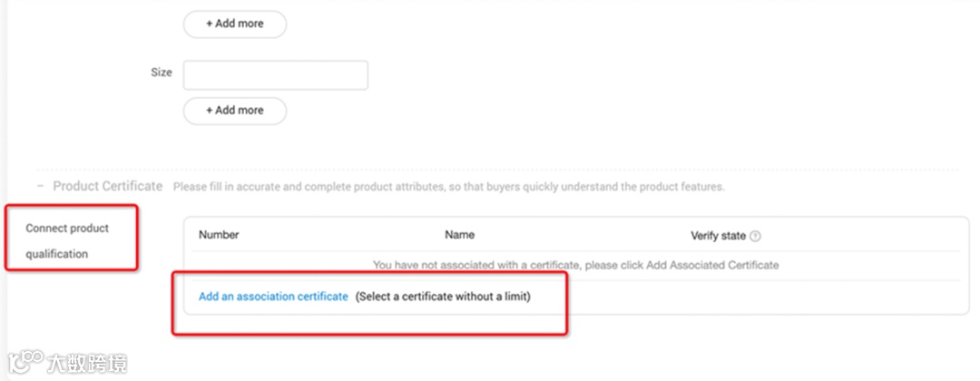980x381 pixels.
Task: Focus the Size text input field
Action: point(275,75)
